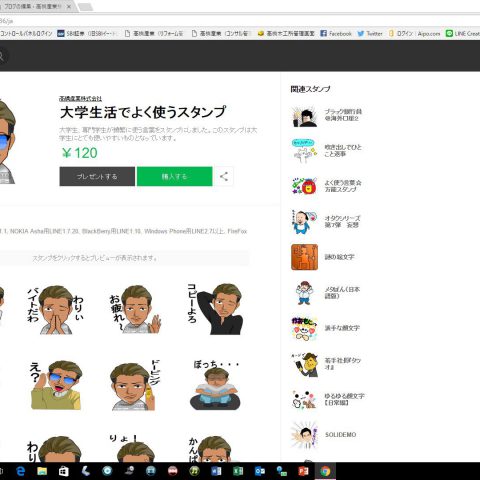
Task: Click the browser address bar
Action: click(x=240, y=21)
